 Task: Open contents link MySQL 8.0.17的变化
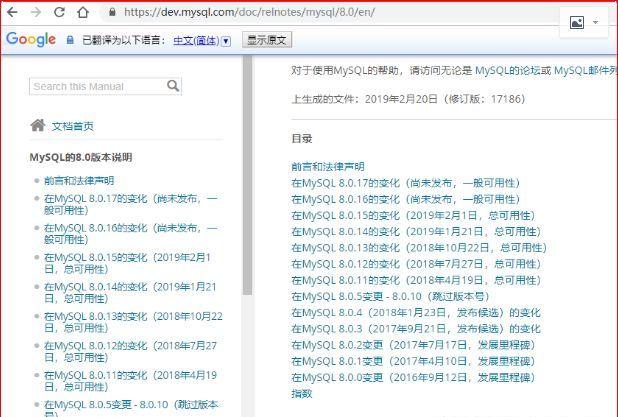[406, 183]
